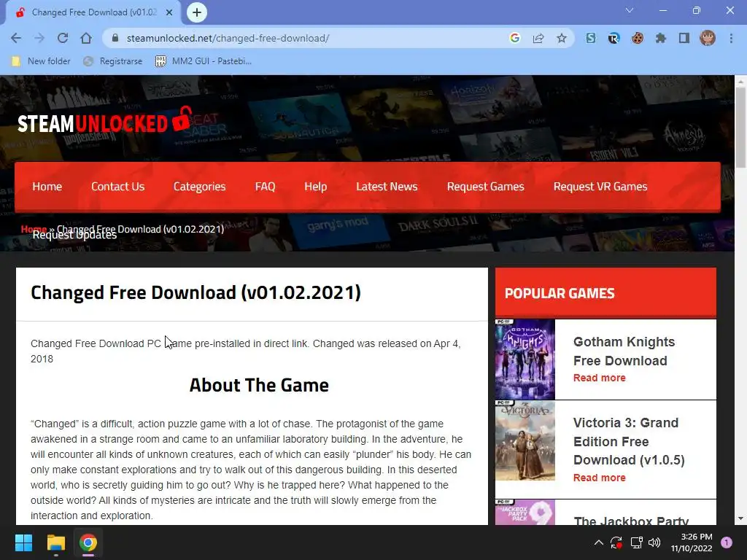
Task: Click the Gotham Knights cover thumbnail
Action: coord(525,359)
